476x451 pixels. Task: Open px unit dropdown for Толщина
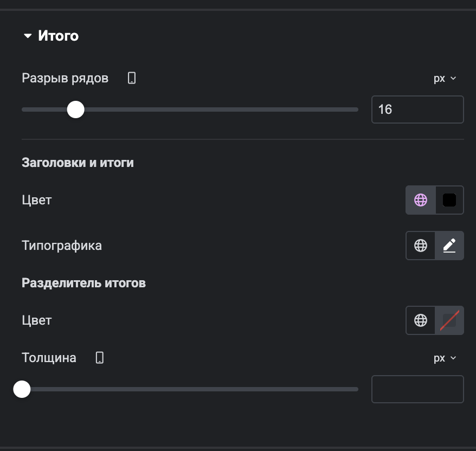(x=445, y=358)
